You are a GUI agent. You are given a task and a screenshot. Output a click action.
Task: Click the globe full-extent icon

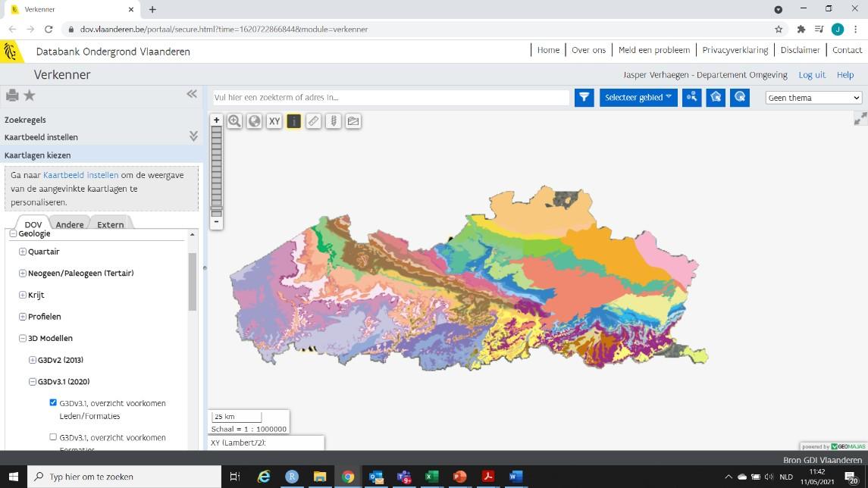254,121
